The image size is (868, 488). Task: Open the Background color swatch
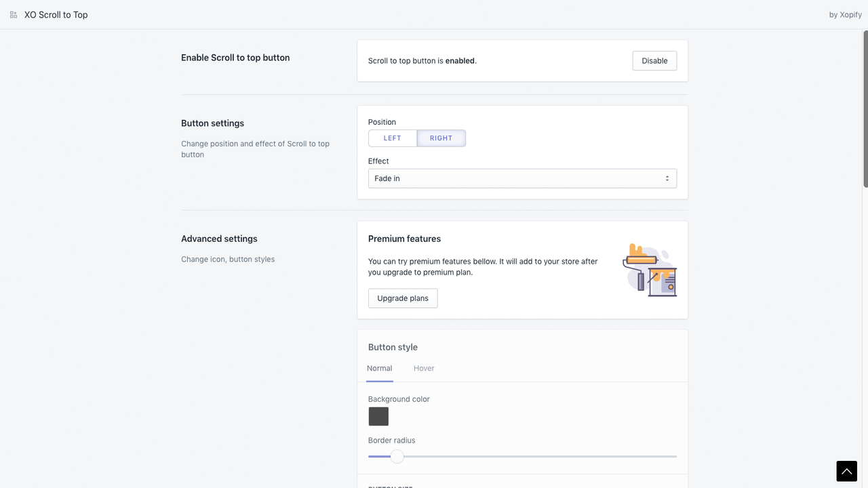(378, 416)
